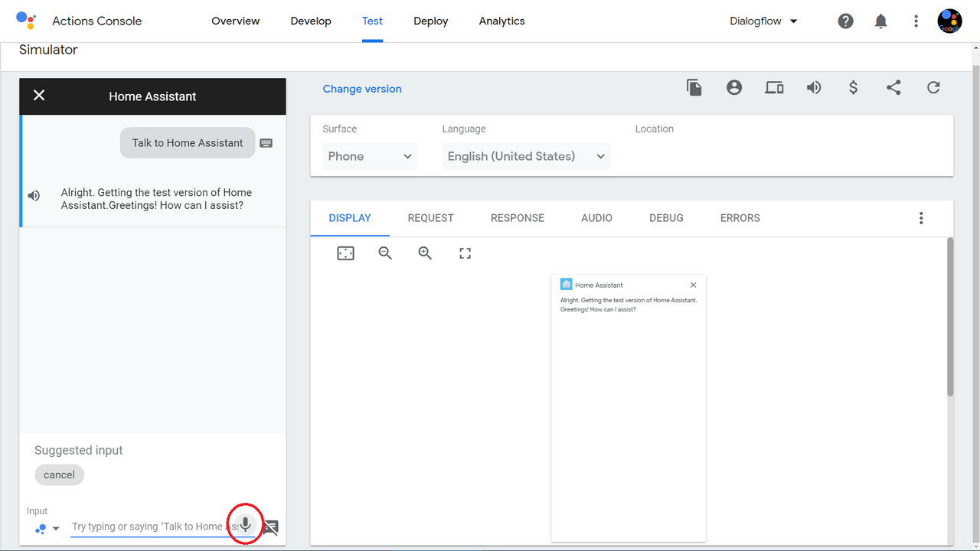Click the speaker icon next to the response

coord(34,196)
